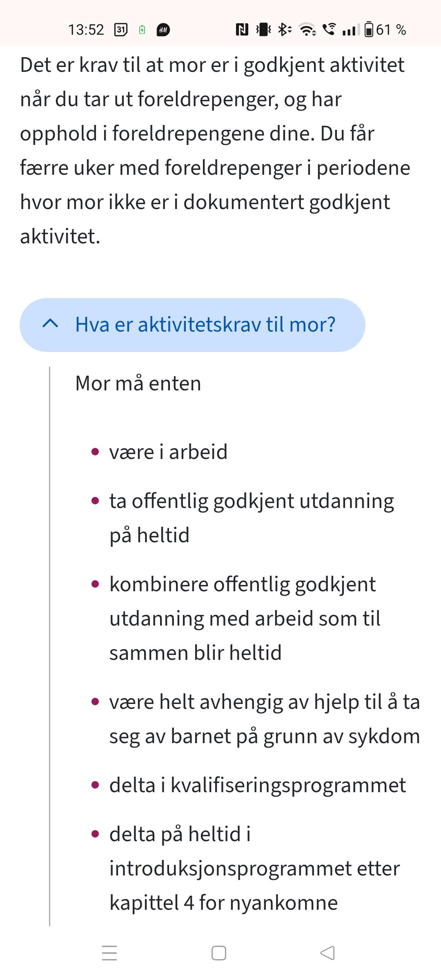Tap the Wi-Fi calling phone icon

click(x=329, y=30)
